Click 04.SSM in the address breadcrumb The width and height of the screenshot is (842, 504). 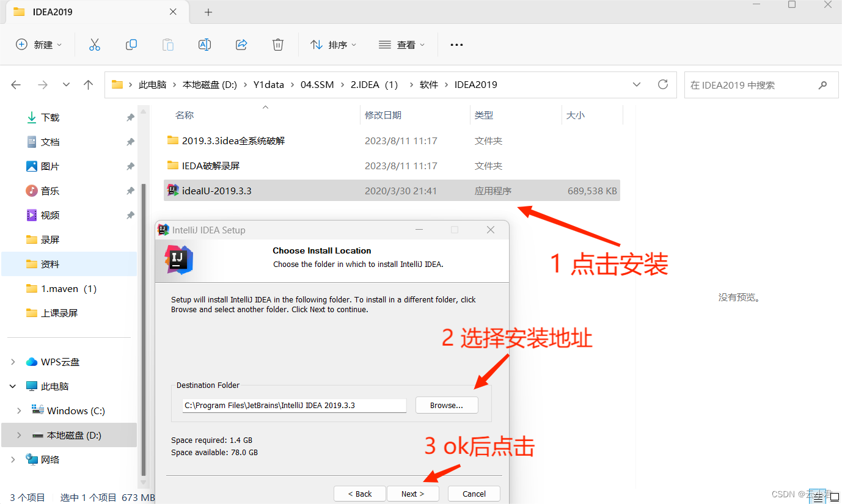coord(317,85)
